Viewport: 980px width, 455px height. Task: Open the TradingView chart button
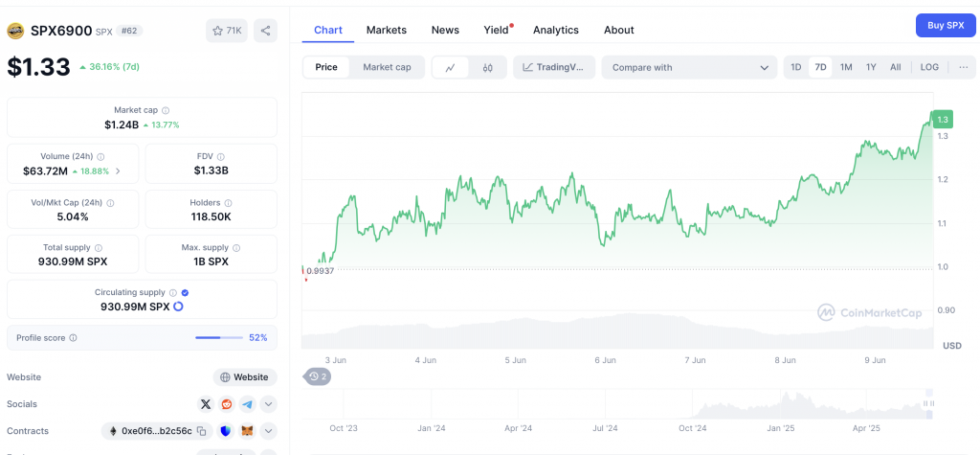554,68
